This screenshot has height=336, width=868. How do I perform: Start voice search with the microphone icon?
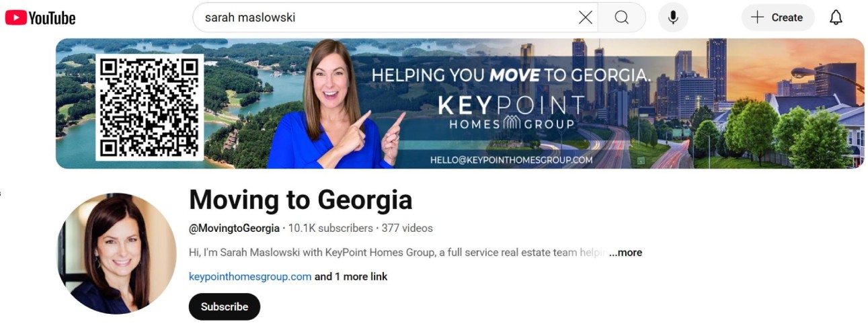point(673,17)
